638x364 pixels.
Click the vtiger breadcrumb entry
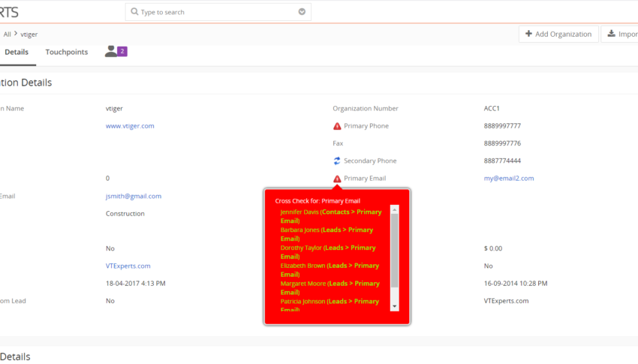coord(29,35)
